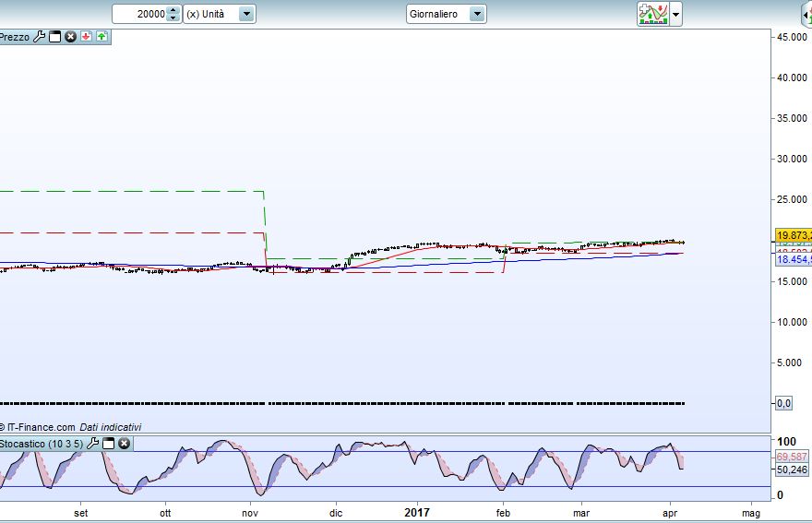Click the 30.000 price axis label

click(x=792, y=159)
